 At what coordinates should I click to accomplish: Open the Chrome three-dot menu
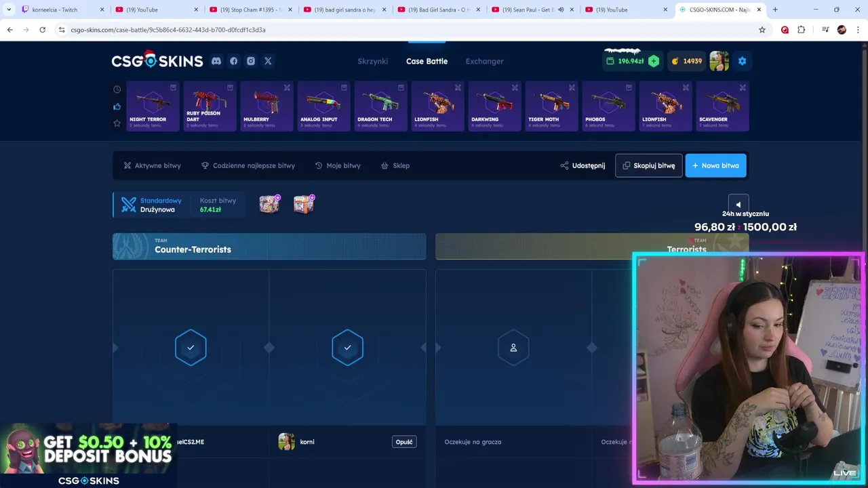(x=859, y=30)
